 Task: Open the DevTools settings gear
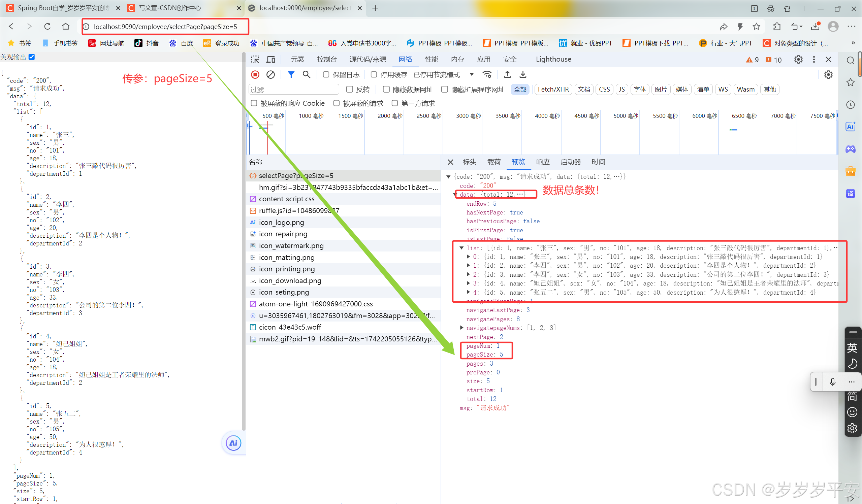(x=798, y=59)
